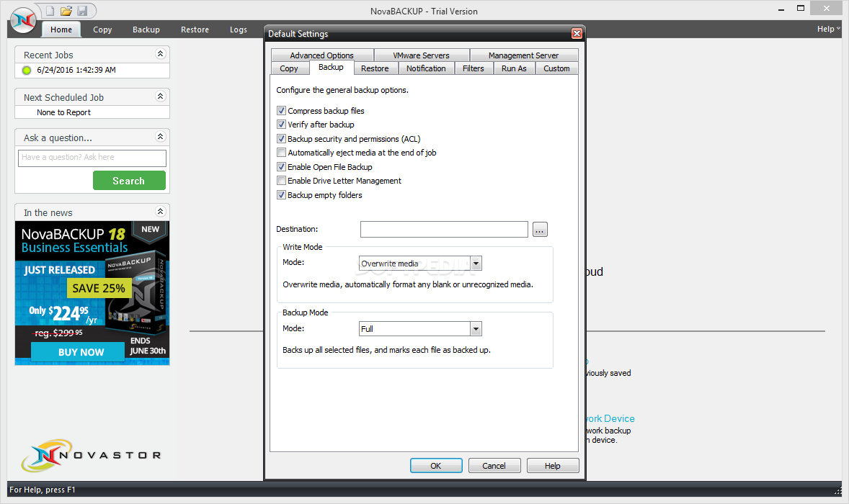Select the Backup tab in Default Settings
The height and width of the screenshot is (504, 849).
(x=331, y=68)
